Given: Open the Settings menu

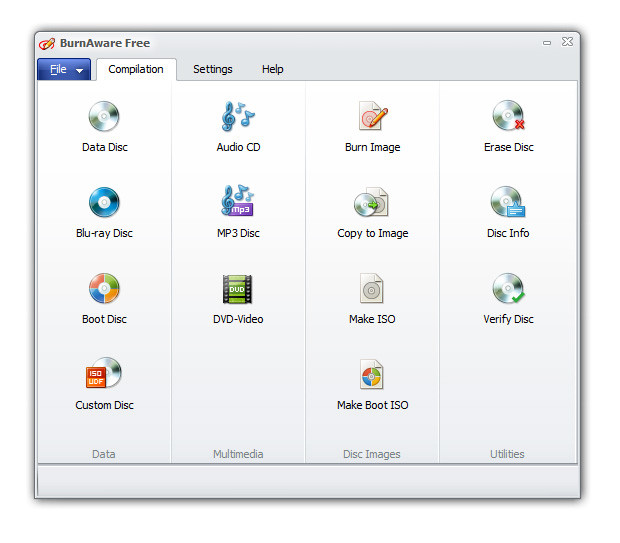Looking at the screenshot, I should coord(213,70).
